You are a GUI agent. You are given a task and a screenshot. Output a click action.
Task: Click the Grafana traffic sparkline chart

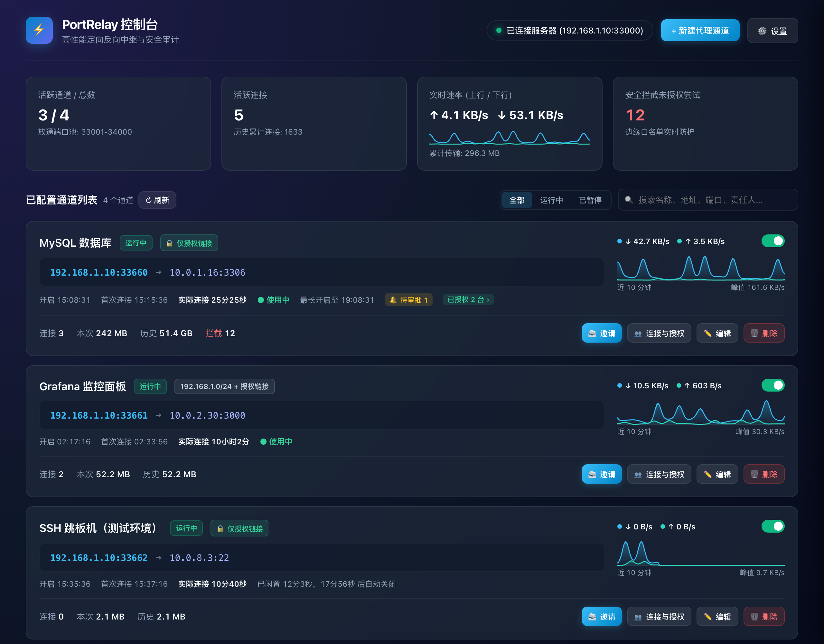[701, 412]
